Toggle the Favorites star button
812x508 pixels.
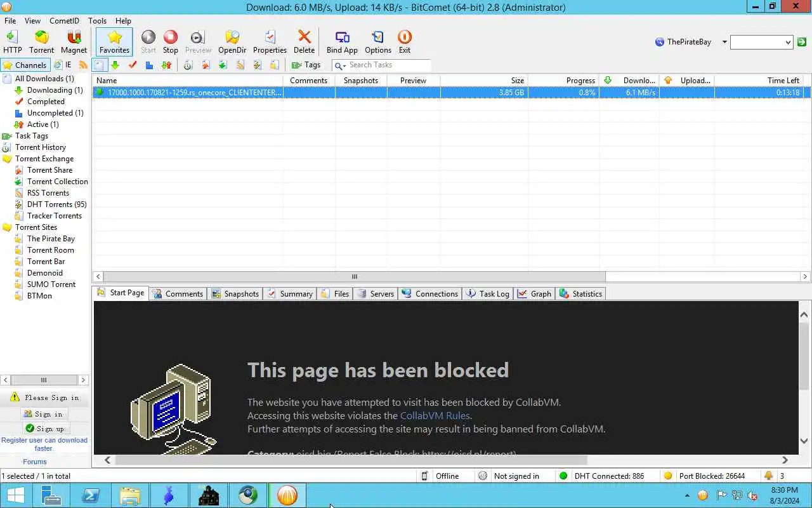pyautogui.click(x=114, y=42)
